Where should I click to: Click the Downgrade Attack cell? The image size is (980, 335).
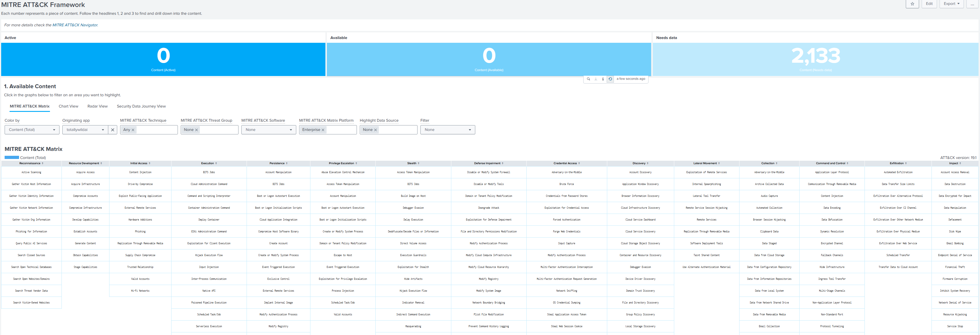tap(489, 208)
